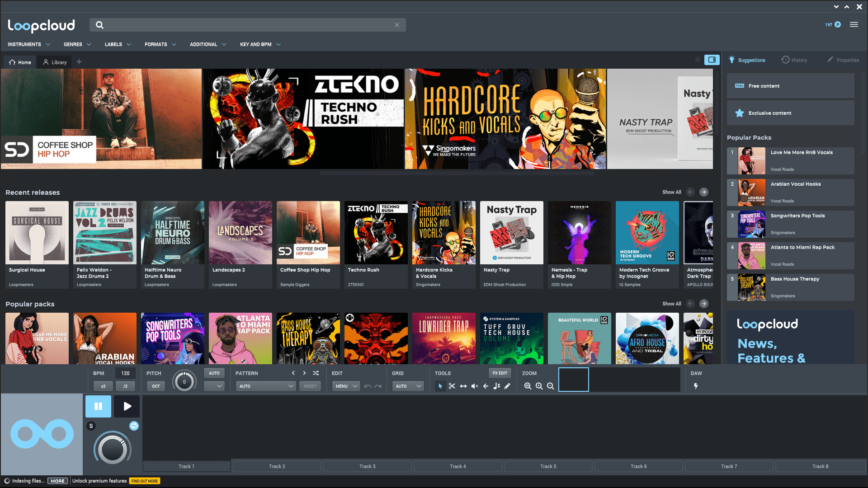This screenshot has width=868, height=488.
Task: Open the GRID AUTO dropdown
Action: click(408, 386)
